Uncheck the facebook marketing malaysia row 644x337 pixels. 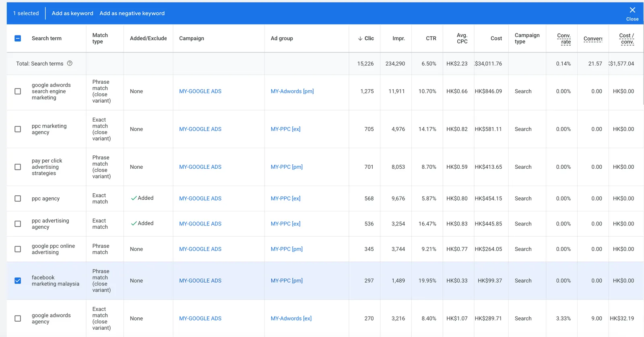18,281
